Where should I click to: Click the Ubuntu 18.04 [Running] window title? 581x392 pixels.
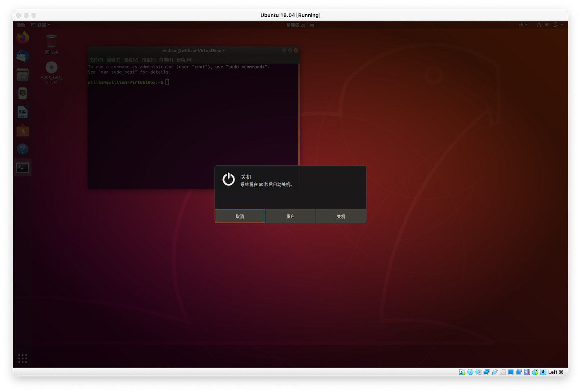point(290,15)
